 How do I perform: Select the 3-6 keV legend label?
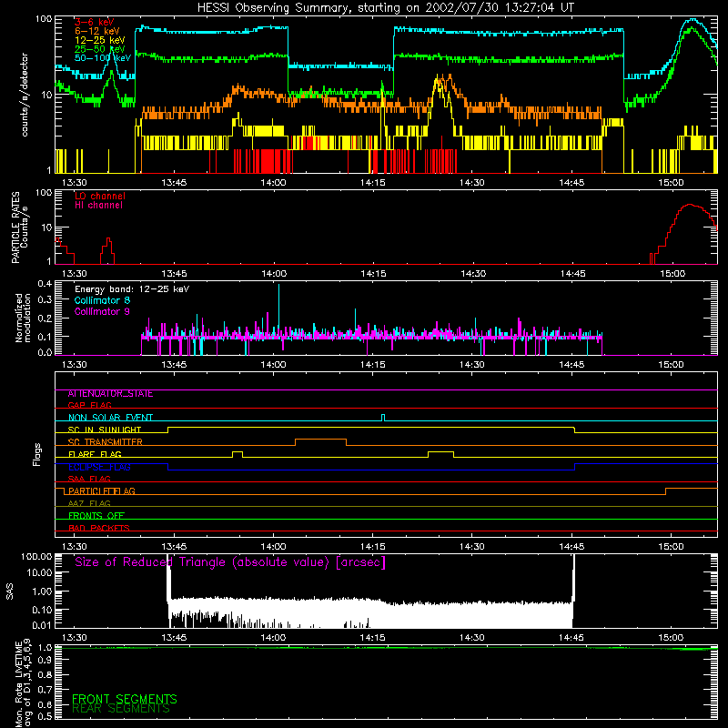click(95, 22)
